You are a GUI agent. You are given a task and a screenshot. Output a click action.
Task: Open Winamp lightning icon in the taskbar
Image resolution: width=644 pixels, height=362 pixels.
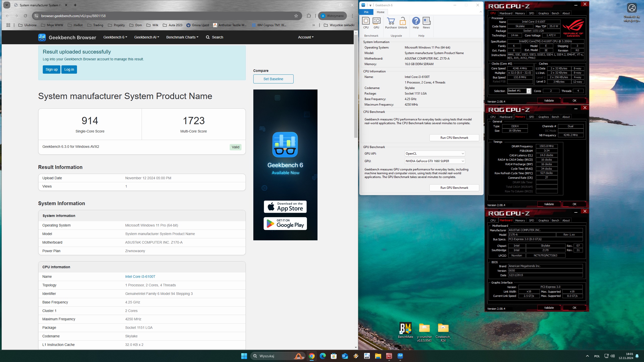point(356,356)
